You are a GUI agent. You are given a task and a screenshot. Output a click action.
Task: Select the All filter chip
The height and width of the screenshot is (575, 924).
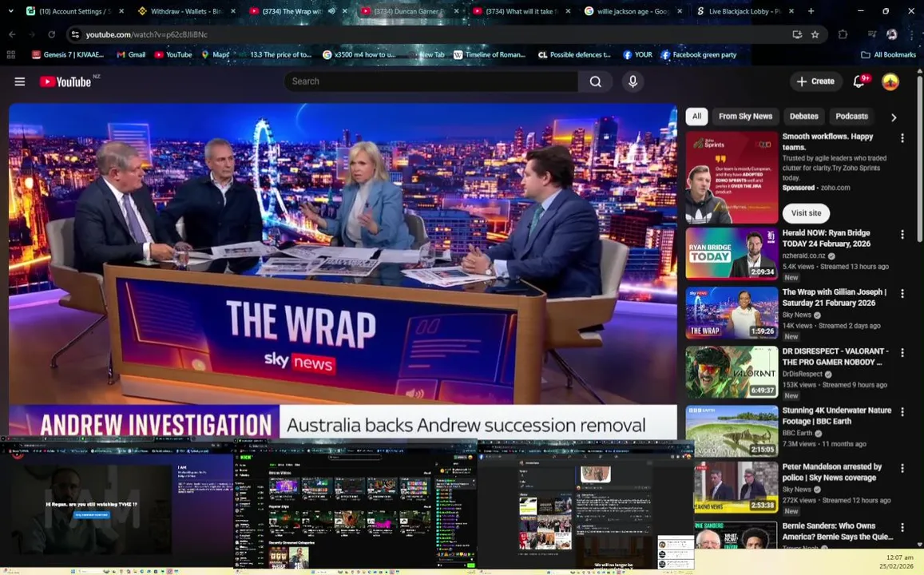696,116
